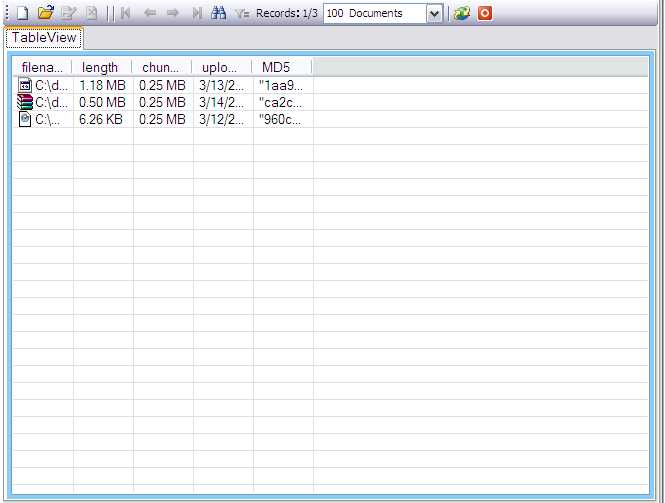Click chunk size cell in 1.18 MB row
The width and height of the screenshot is (665, 503).
[x=163, y=85]
